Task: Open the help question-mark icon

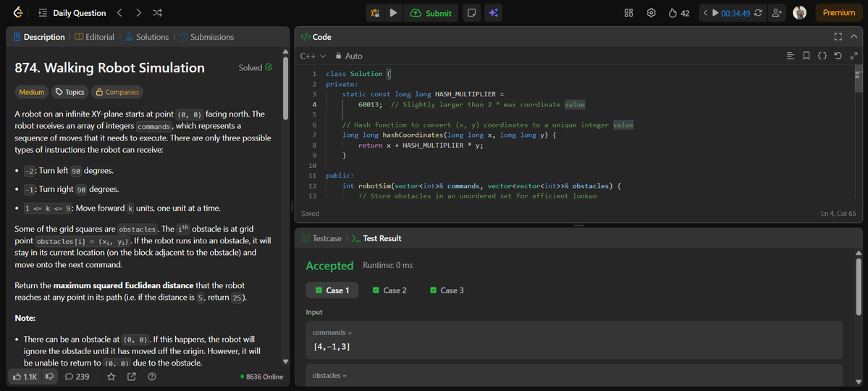Action: click(152, 377)
